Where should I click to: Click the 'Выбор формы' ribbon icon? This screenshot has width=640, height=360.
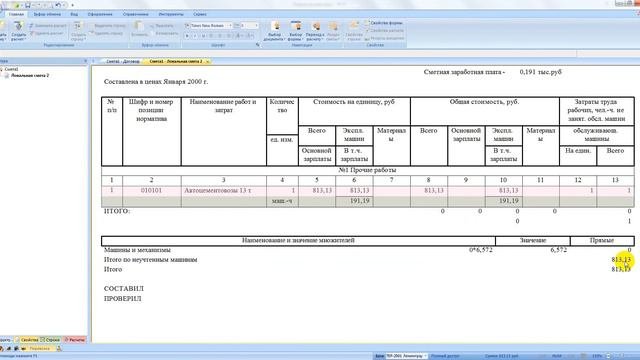tap(295, 31)
